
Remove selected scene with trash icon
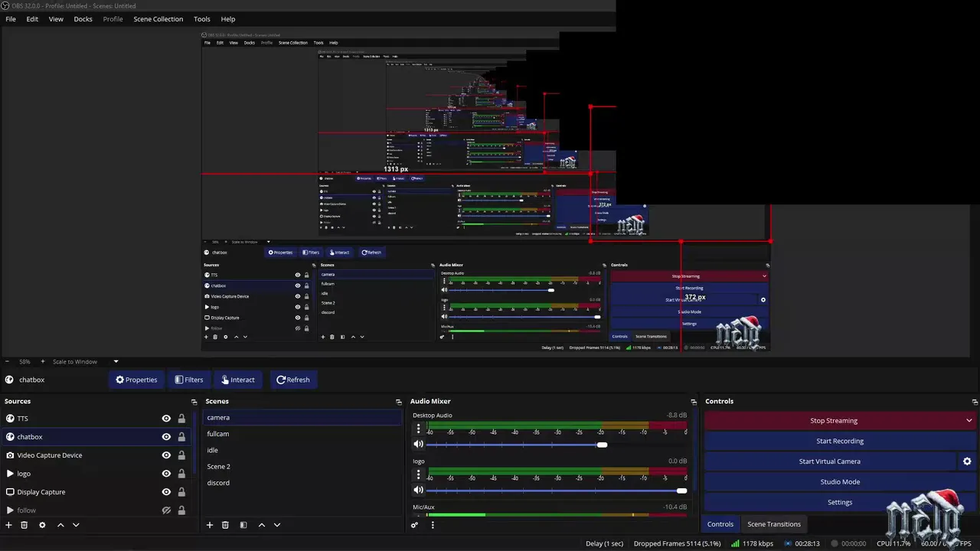point(225,525)
